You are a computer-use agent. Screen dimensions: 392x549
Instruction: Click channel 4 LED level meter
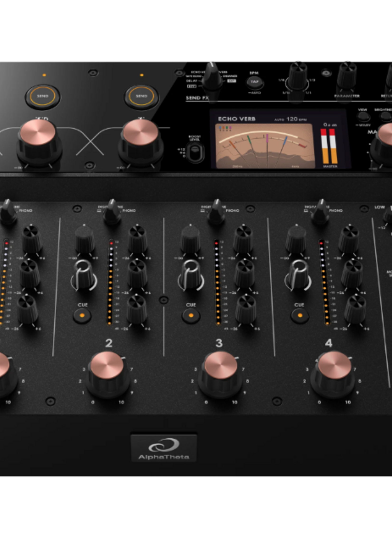click(x=324, y=282)
